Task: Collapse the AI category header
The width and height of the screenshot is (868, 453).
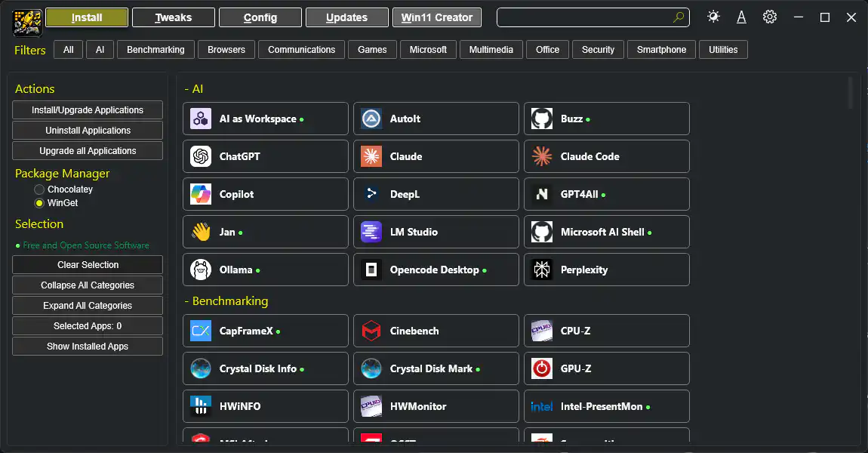Action: point(194,88)
